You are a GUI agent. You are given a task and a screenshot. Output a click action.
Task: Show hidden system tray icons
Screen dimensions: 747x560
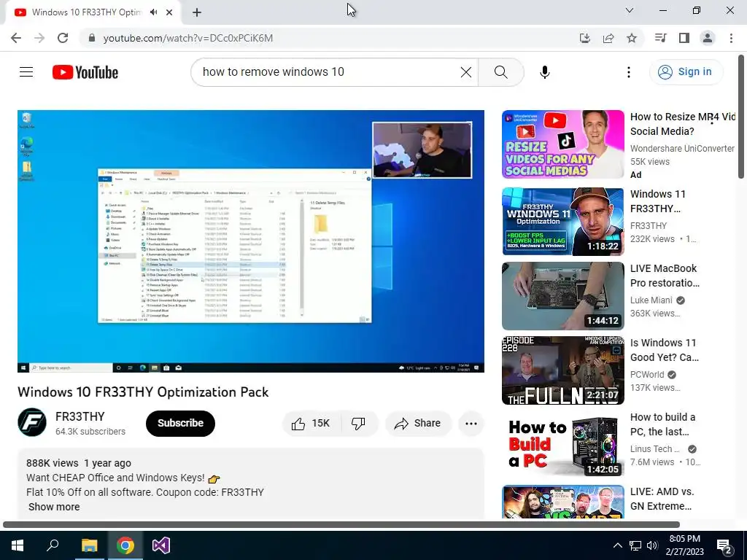pos(617,545)
